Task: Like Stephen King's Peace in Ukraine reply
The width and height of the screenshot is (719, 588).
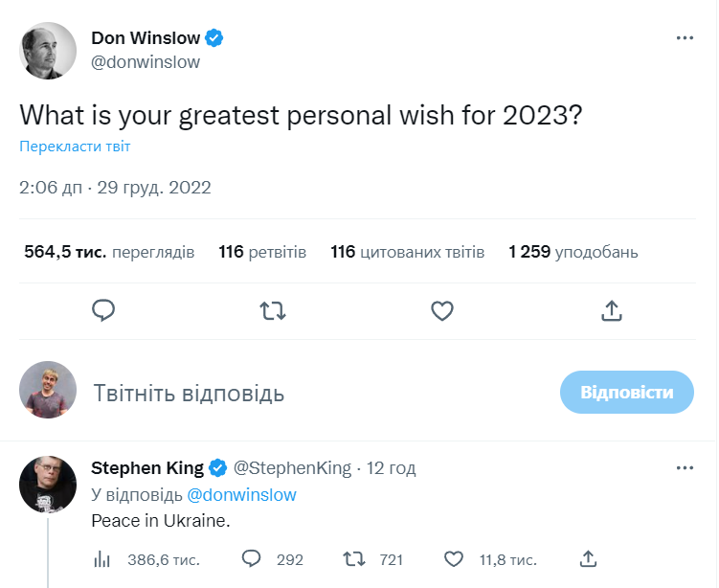Action: coord(456,558)
